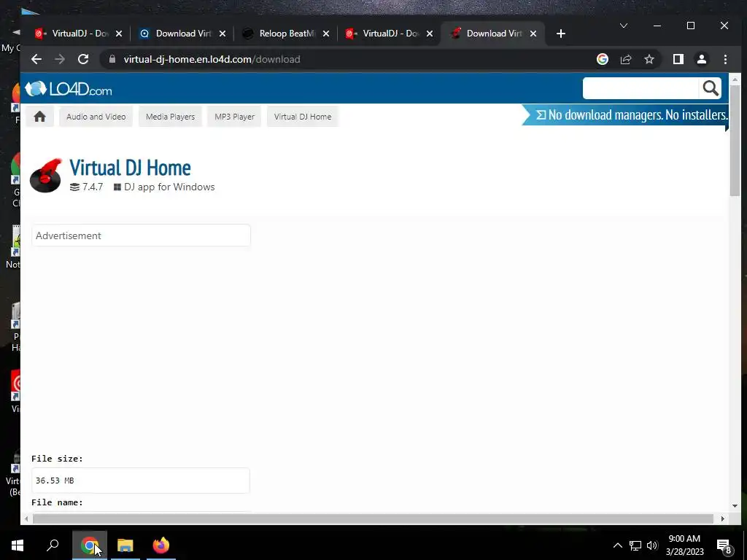Click the vertical scrollbar down arrow

[x=735, y=506]
